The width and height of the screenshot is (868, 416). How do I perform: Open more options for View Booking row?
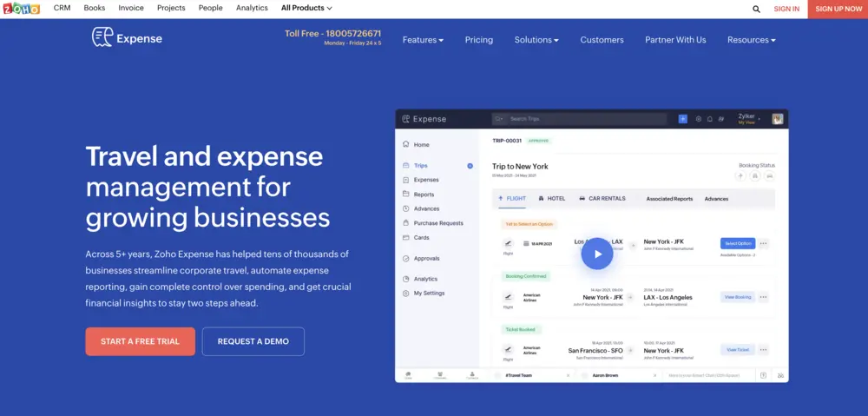[x=763, y=297]
